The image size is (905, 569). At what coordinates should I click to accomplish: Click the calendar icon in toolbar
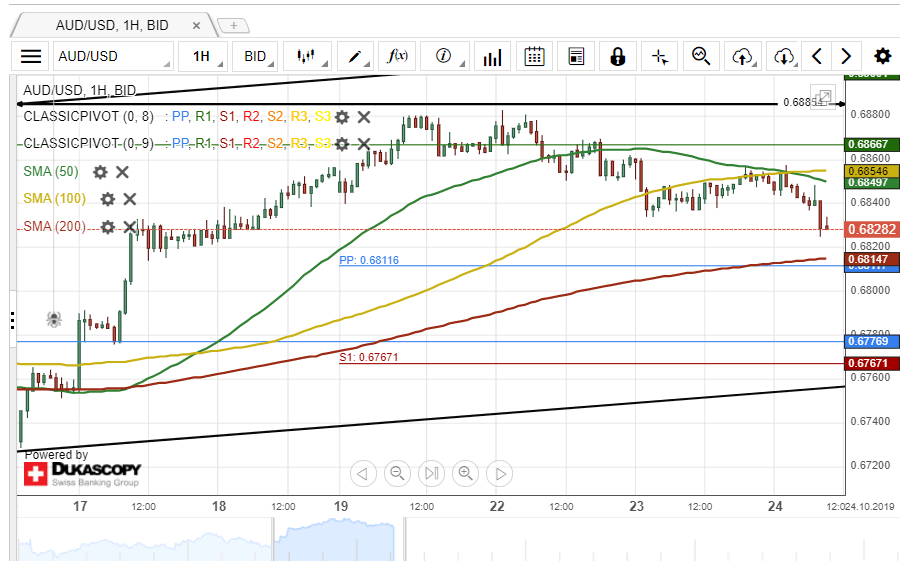[535, 56]
